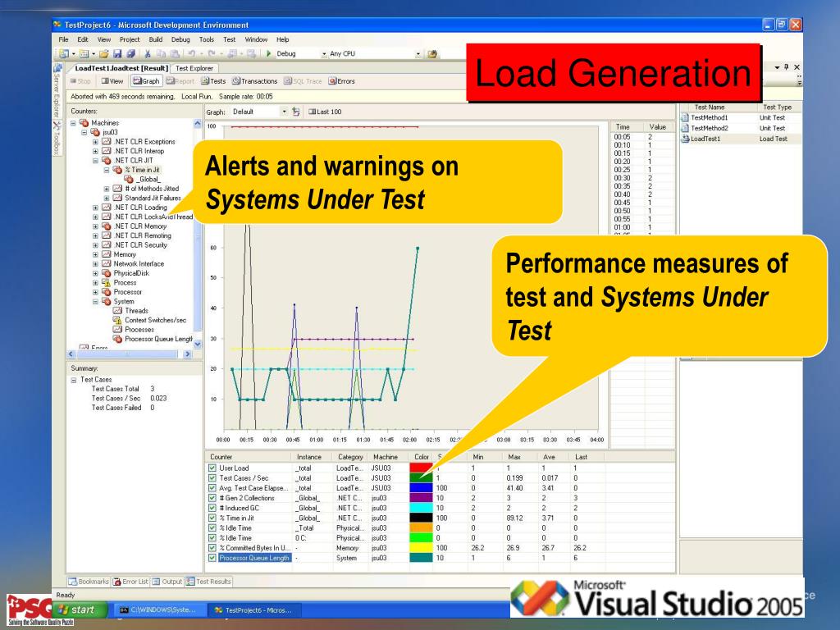Click the Save All toolbar icon

pyautogui.click(x=130, y=53)
